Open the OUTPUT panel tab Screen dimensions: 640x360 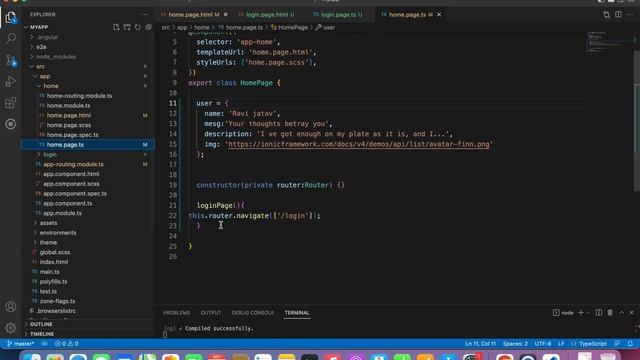point(211,313)
